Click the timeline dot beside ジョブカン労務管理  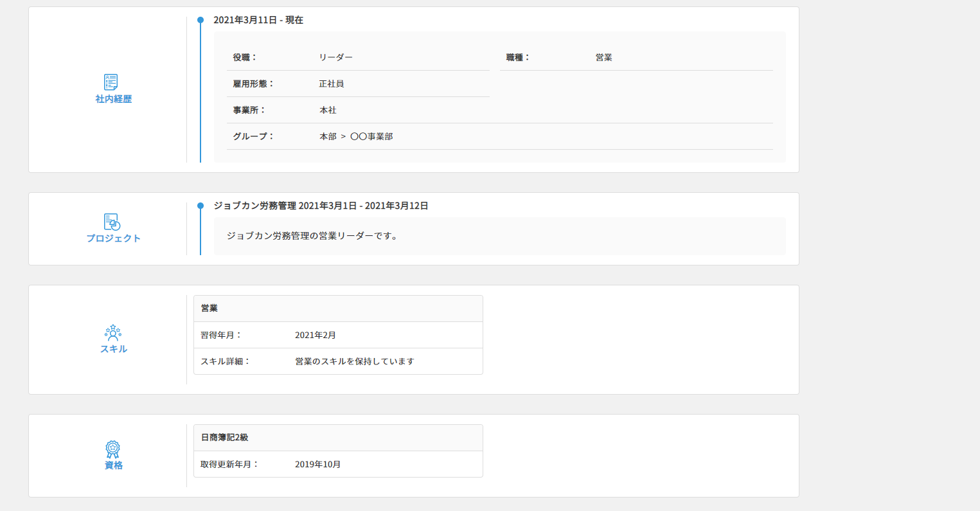tap(200, 206)
